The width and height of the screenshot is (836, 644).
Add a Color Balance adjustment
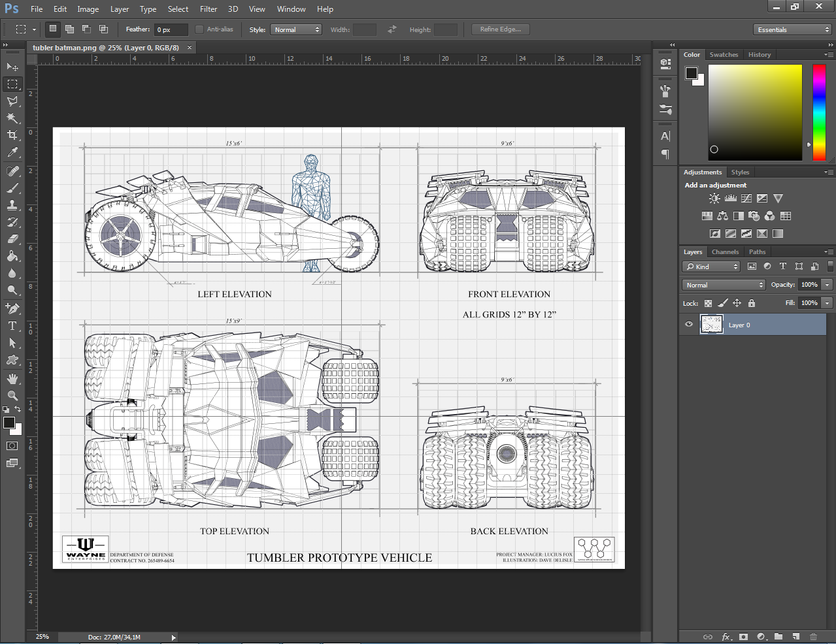click(722, 216)
